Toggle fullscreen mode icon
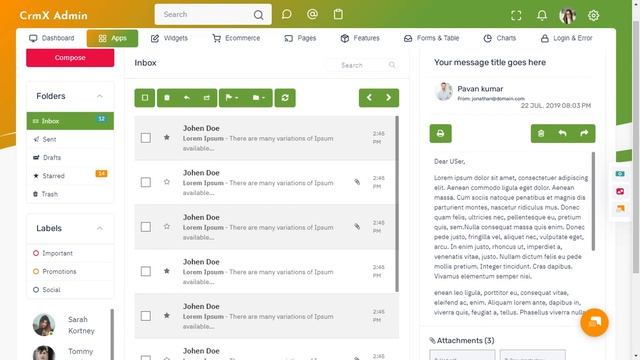Screen dimensions: 640x360 pyautogui.click(x=516, y=16)
